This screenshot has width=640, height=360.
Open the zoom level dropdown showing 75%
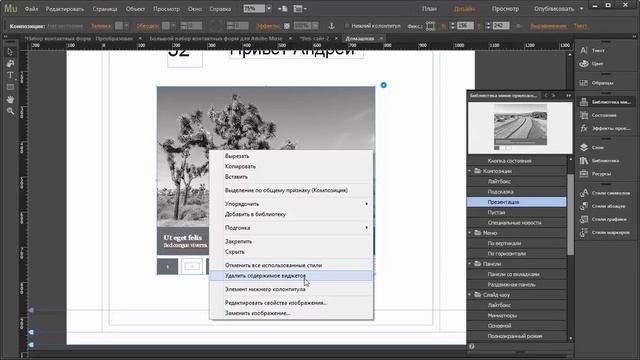click(x=269, y=9)
